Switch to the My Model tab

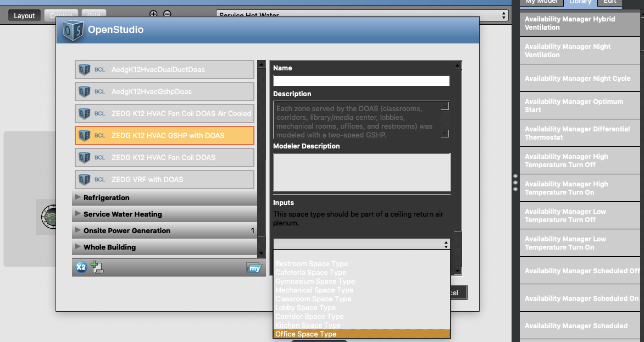point(541,2)
